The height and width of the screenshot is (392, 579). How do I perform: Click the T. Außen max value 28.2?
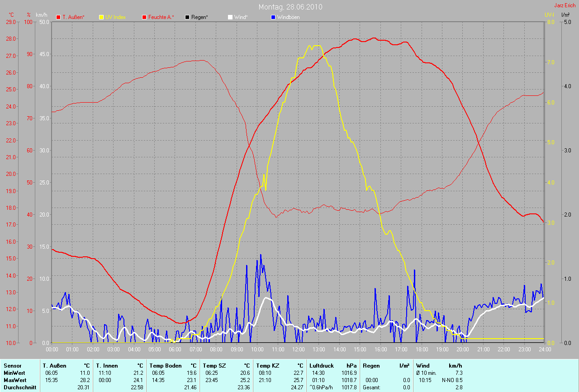coord(85,380)
